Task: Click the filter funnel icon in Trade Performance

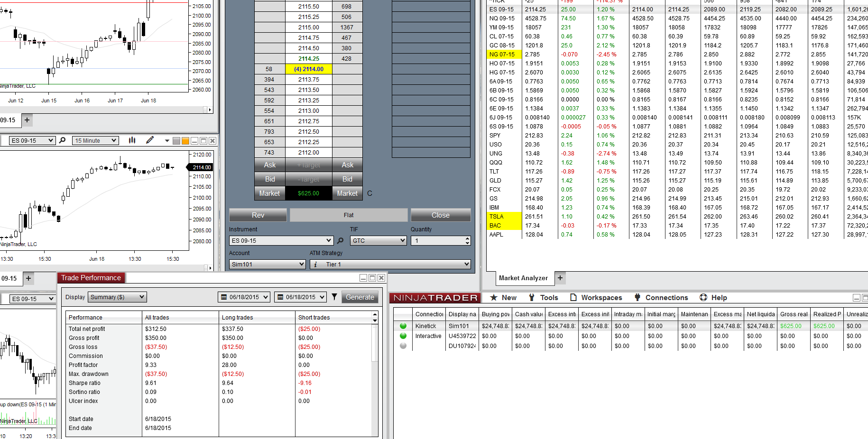Action: click(334, 297)
